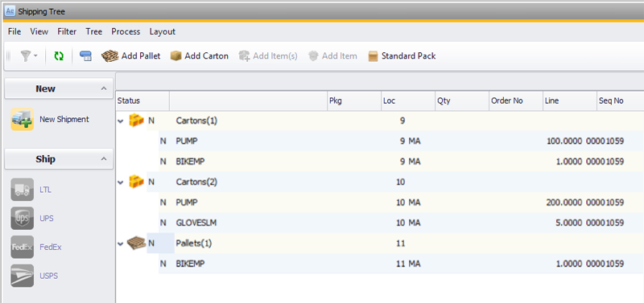The width and height of the screenshot is (644, 303).
Task: Open the Layout menu
Action: pyautogui.click(x=163, y=31)
